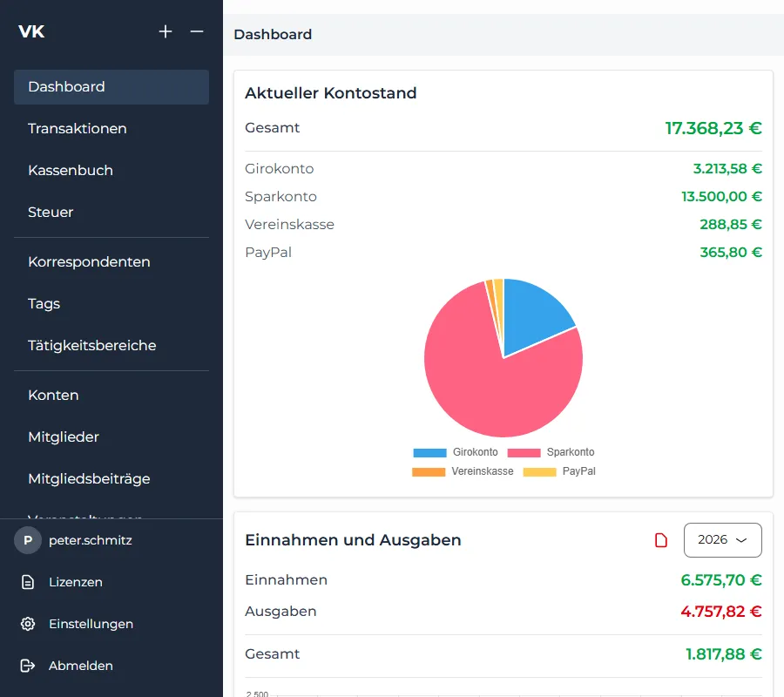Click the Girokonto balance 3.213,58 €
The image size is (784, 697).
727,168
